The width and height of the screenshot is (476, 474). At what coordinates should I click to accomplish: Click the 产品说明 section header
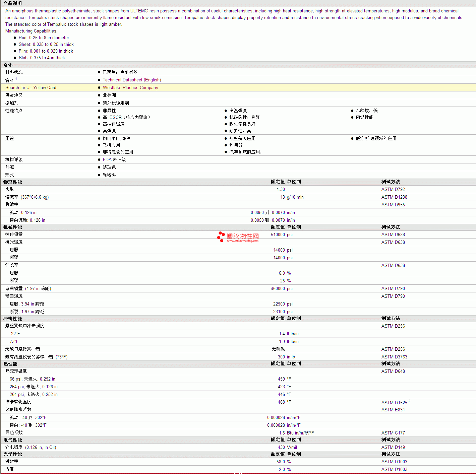[12, 3]
